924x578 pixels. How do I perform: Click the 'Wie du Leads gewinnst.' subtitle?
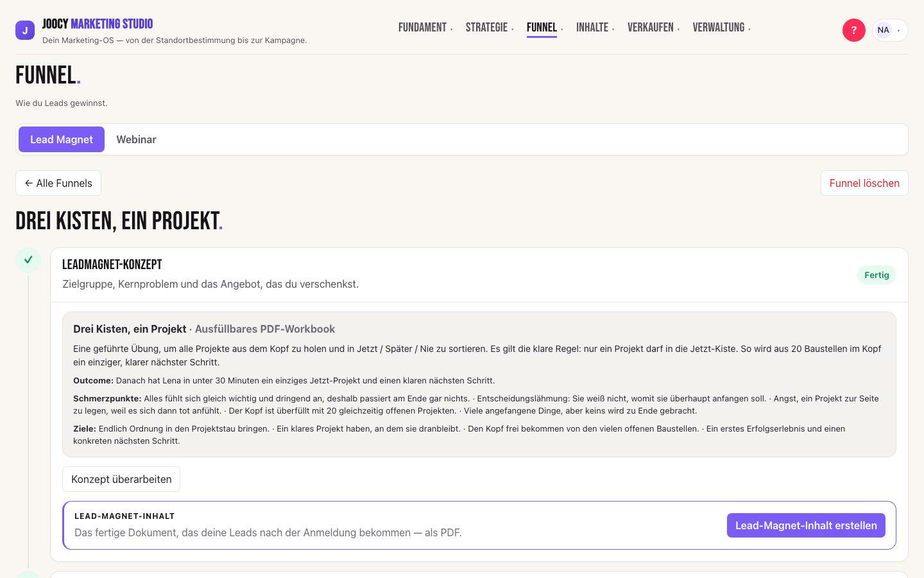[x=62, y=103]
